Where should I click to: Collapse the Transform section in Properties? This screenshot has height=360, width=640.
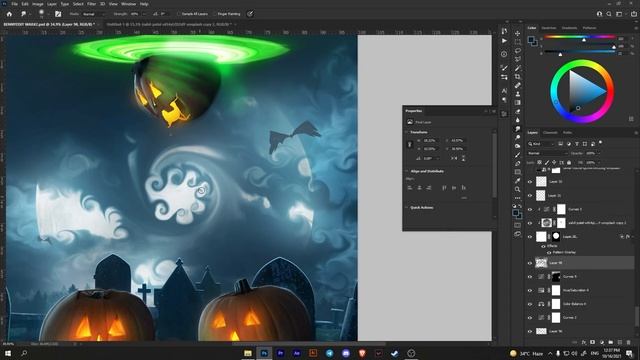[x=407, y=132]
